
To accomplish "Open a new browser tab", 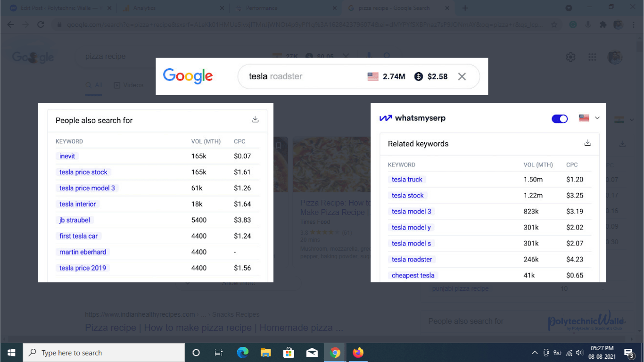I will [x=465, y=8].
